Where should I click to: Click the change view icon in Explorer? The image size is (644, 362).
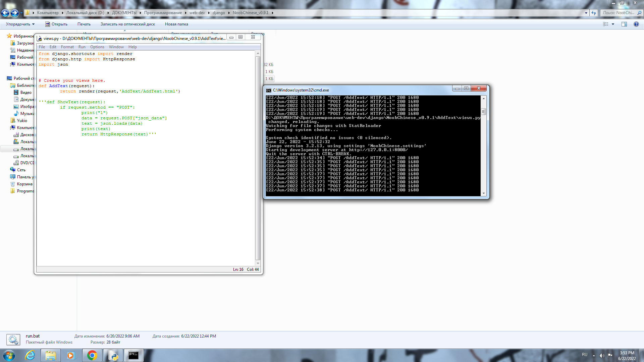point(606,24)
